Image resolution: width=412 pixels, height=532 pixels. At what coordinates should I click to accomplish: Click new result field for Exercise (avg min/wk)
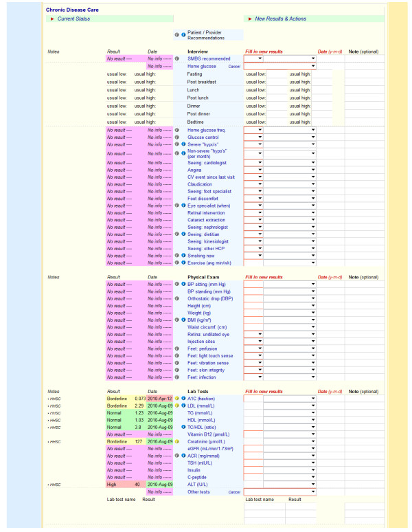[253, 263]
